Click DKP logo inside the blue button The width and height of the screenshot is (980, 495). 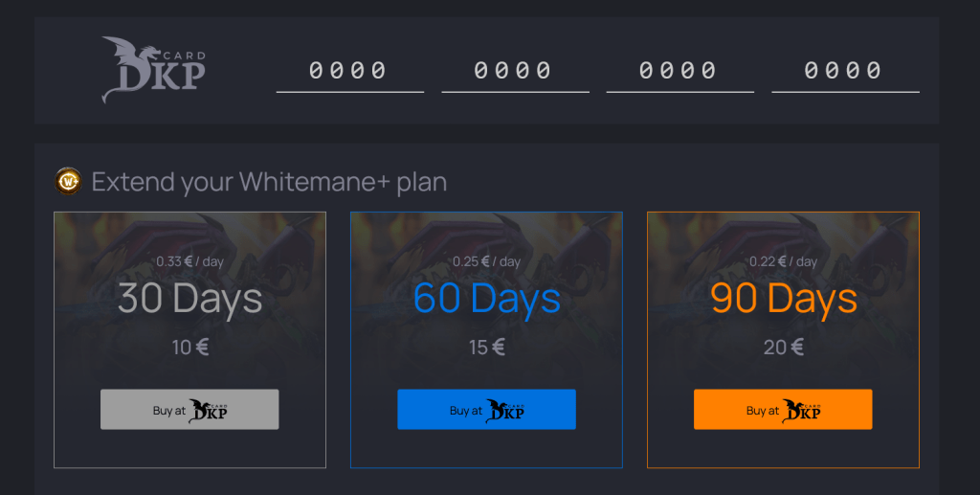pyautogui.click(x=504, y=411)
